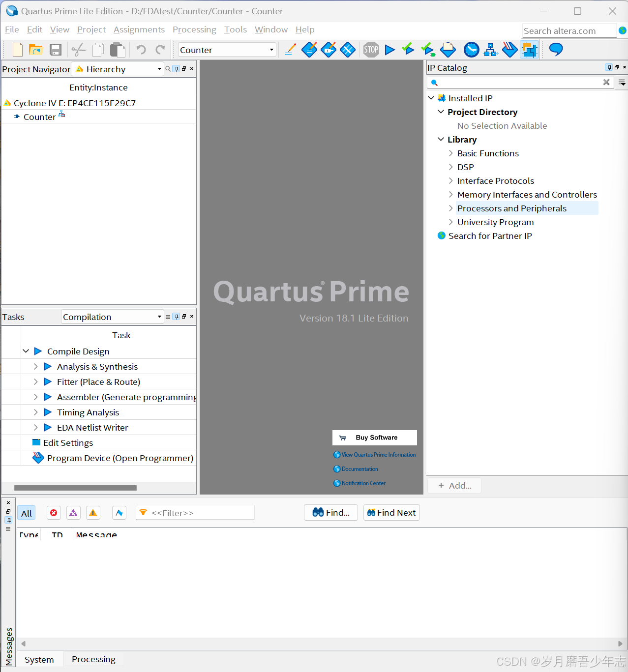The width and height of the screenshot is (628, 672).
Task: Show error messages filter icon
Action: click(x=54, y=513)
